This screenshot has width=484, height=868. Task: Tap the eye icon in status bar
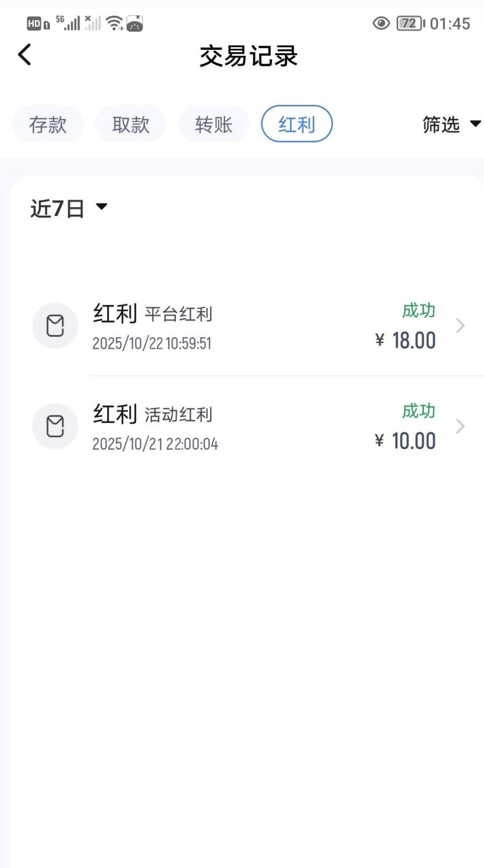pyautogui.click(x=381, y=23)
